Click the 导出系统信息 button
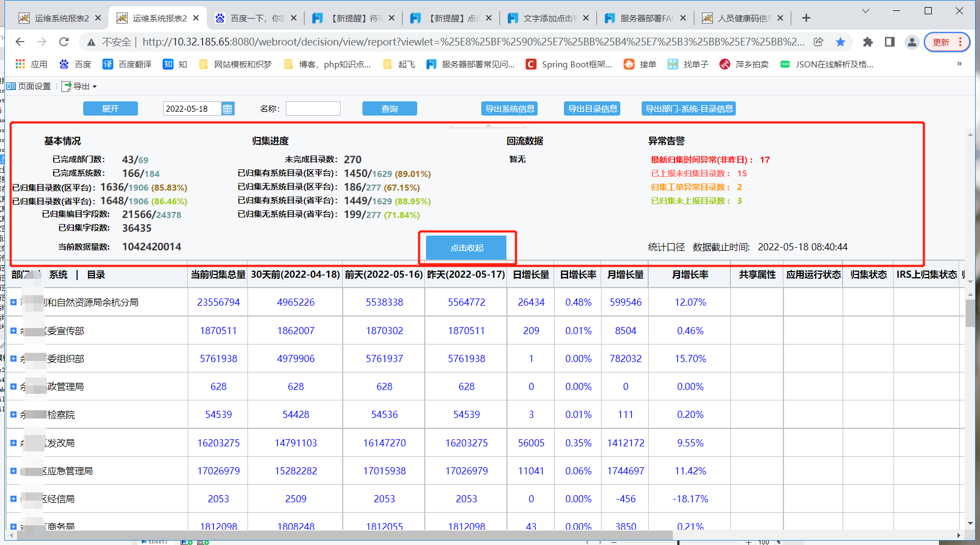 pos(510,108)
